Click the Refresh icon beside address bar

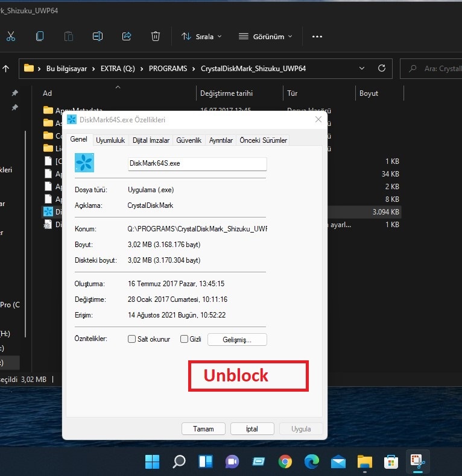coord(382,68)
